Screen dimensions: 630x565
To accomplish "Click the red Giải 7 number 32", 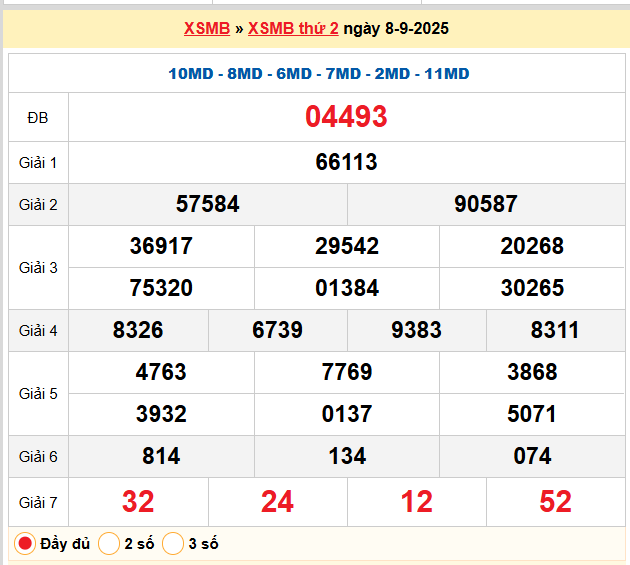I will (x=138, y=500).
